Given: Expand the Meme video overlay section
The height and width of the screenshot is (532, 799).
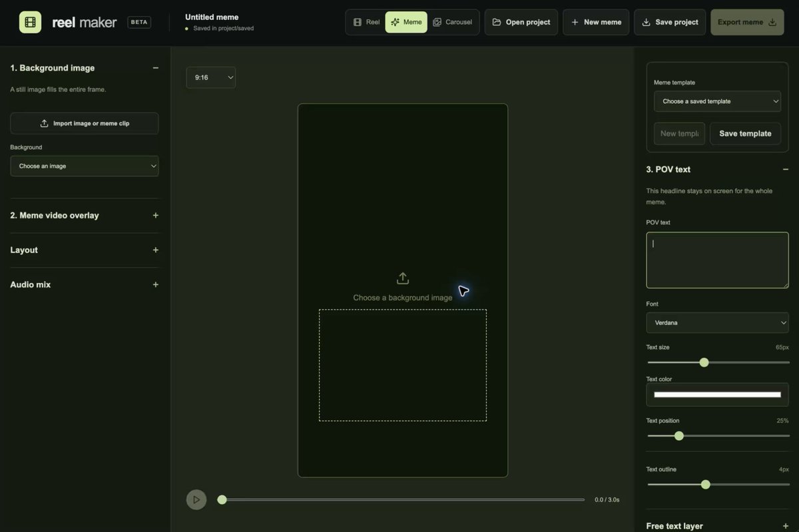Looking at the screenshot, I should tap(156, 215).
